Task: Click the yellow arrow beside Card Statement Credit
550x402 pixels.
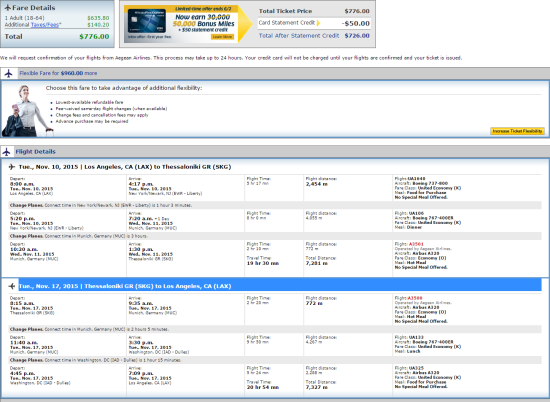Action: point(318,23)
